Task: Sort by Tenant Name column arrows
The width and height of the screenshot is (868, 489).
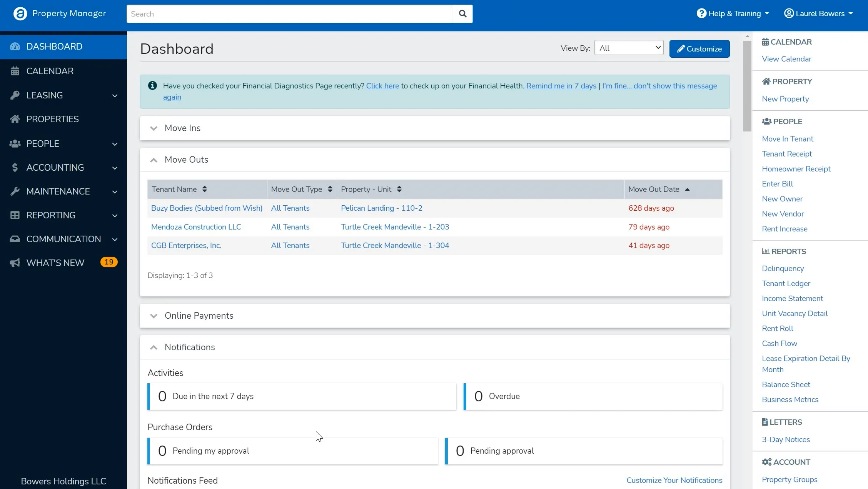Action: tap(205, 189)
